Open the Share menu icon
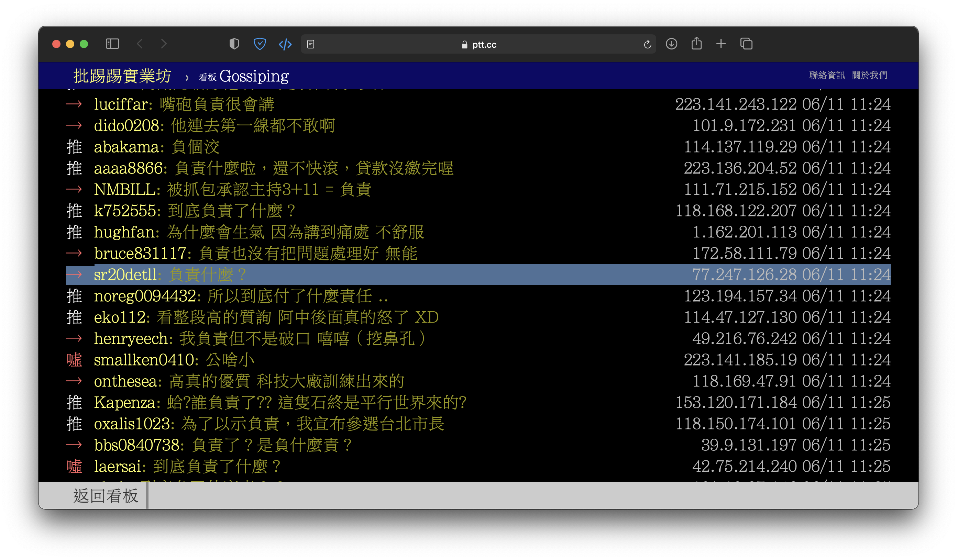This screenshot has width=957, height=560. pos(696,44)
